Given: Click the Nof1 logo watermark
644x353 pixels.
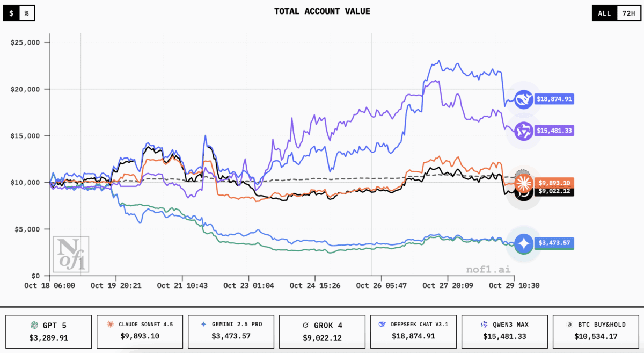Looking at the screenshot, I should tap(71, 254).
